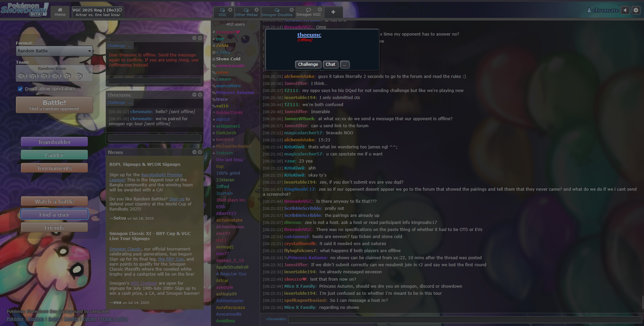The width and height of the screenshot is (644, 326).
Task: Minimize the theeumc PM window
Action: (x=194, y=95)
